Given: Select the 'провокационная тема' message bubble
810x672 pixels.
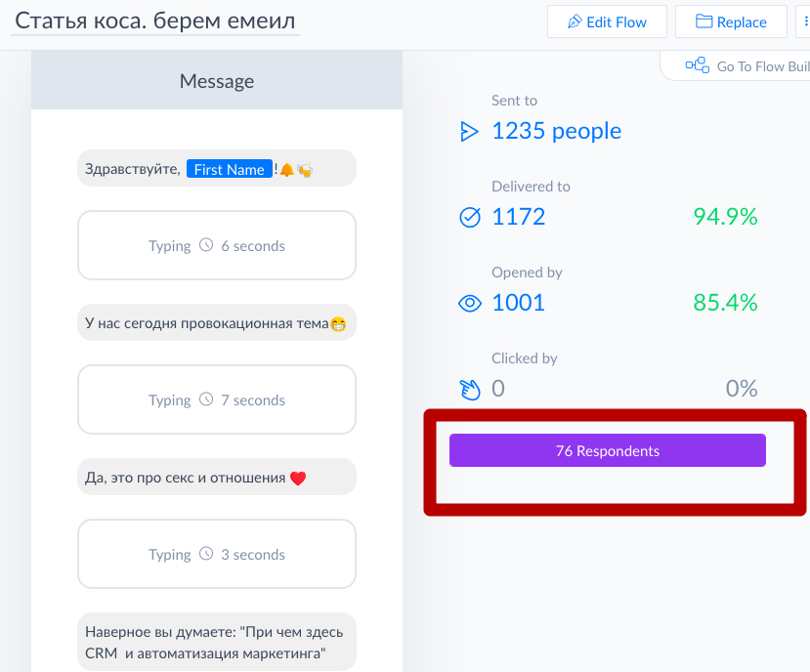Looking at the screenshot, I should [x=217, y=323].
